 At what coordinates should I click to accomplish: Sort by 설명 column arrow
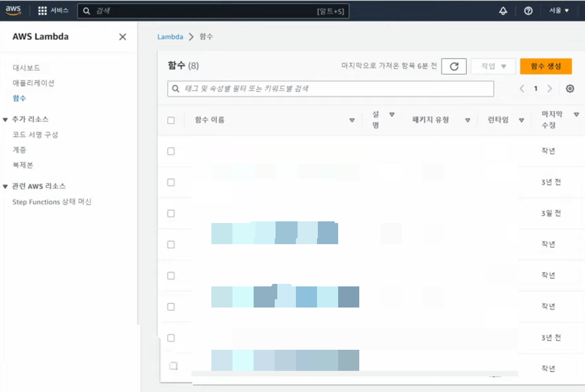tap(392, 114)
